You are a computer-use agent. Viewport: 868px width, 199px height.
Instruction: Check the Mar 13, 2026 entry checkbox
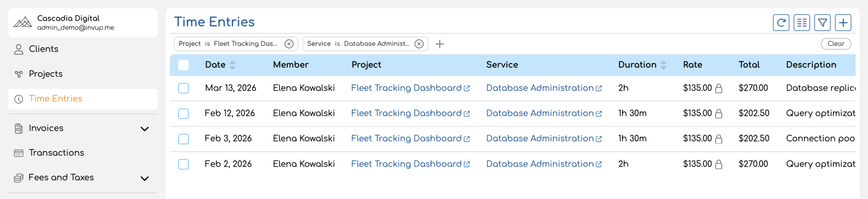[183, 88]
